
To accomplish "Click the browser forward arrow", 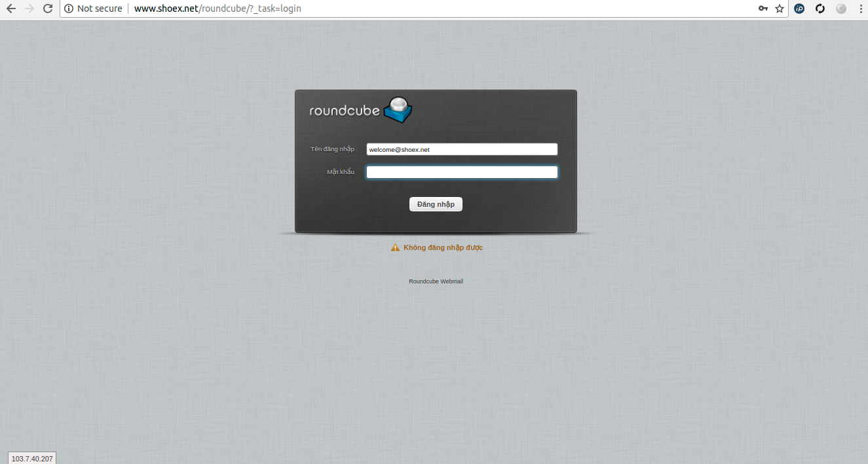I will pyautogui.click(x=29, y=9).
